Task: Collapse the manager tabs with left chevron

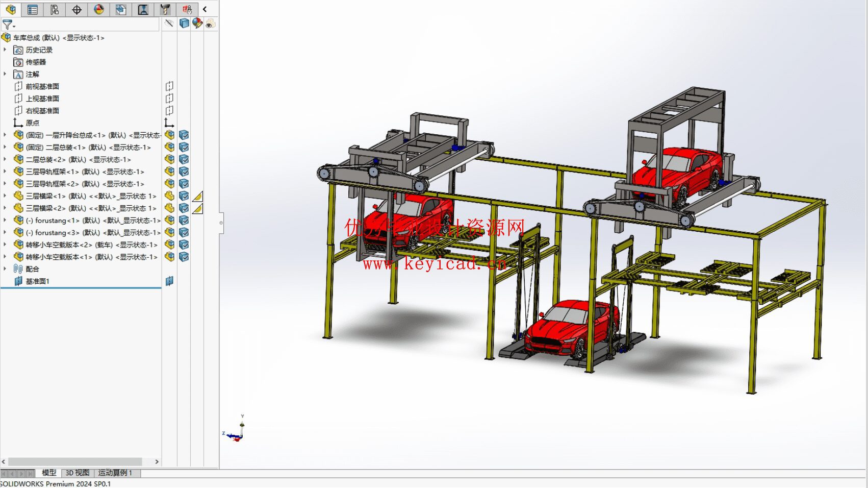Action: pyautogui.click(x=205, y=9)
